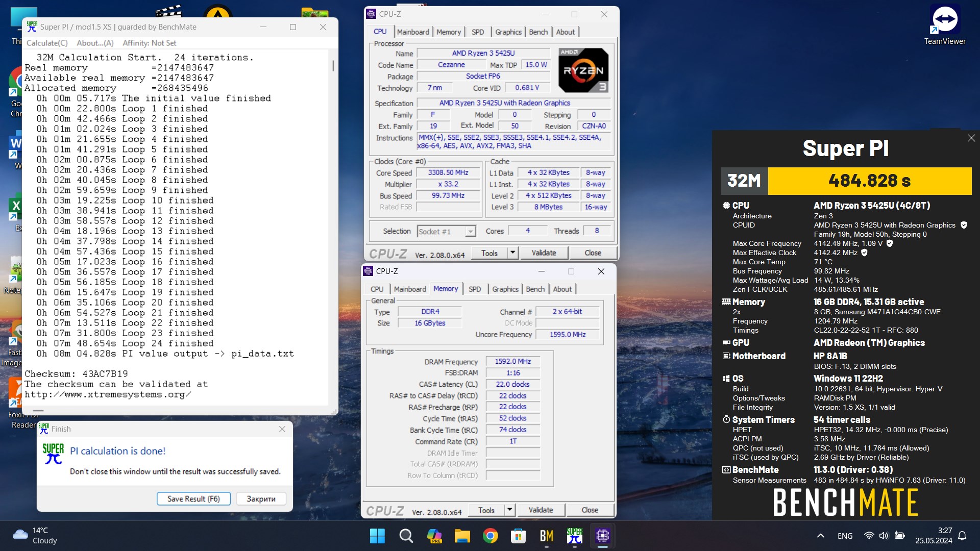Click the 484.828 s result bar
This screenshot has height=551, width=980.
[x=869, y=181]
